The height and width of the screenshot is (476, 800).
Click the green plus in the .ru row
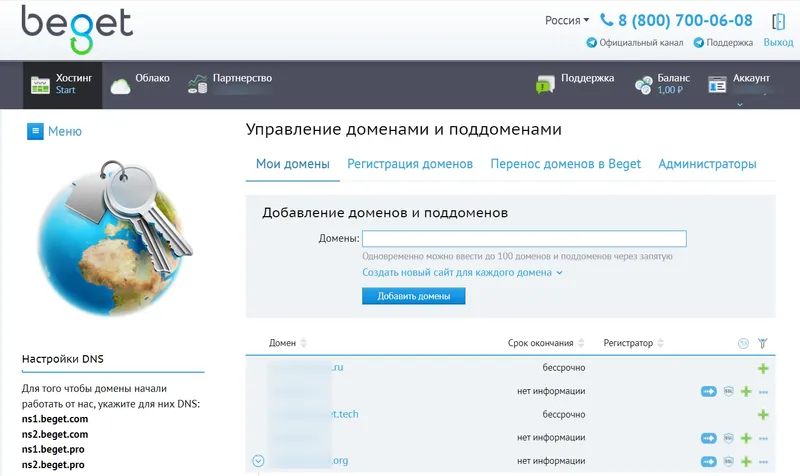763,368
